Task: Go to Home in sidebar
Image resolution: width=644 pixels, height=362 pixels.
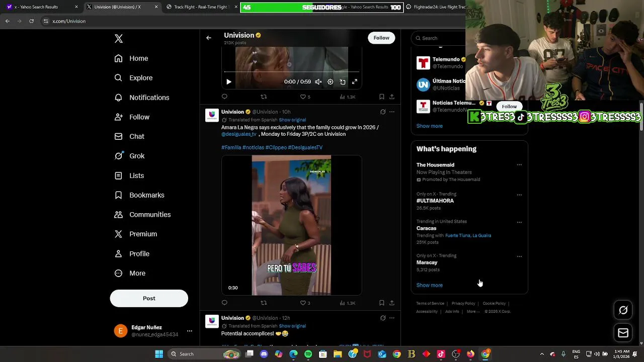Action: (131, 58)
